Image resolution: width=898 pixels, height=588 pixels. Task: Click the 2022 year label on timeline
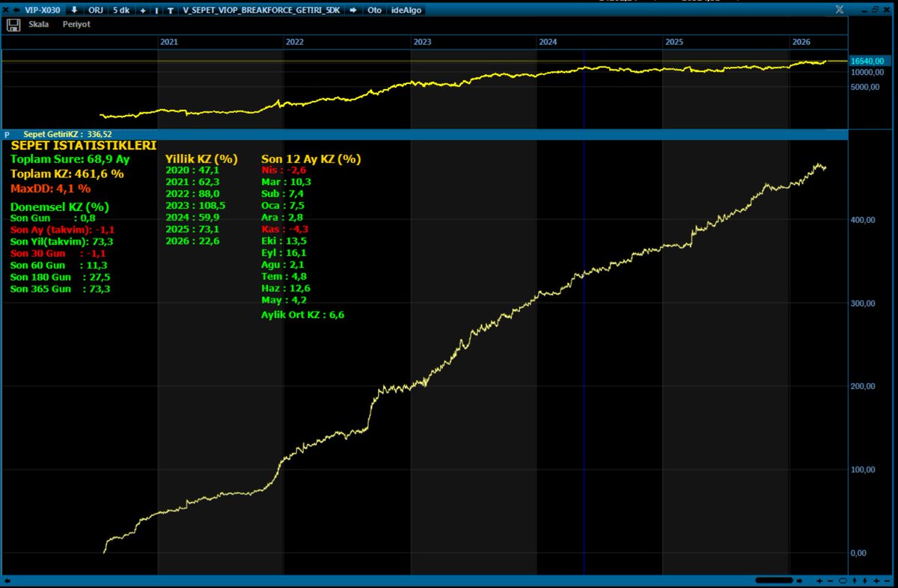pos(295,43)
